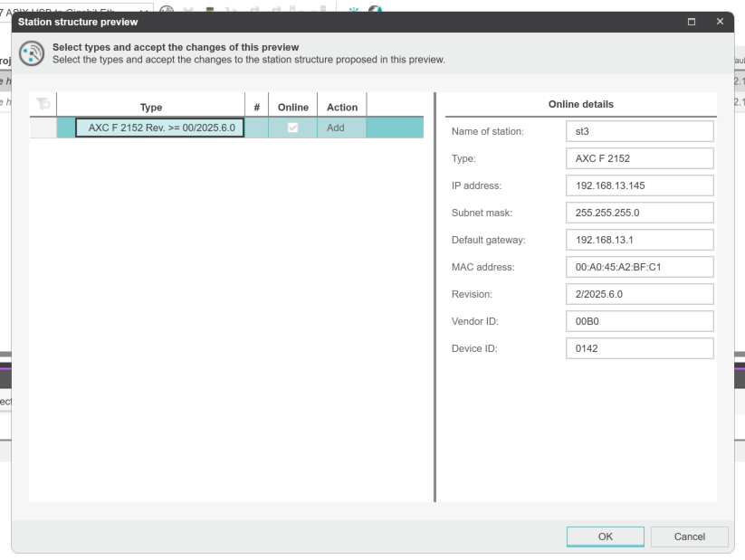The image size is (745, 560).
Task: Focus the MAC address field
Action: (639, 267)
